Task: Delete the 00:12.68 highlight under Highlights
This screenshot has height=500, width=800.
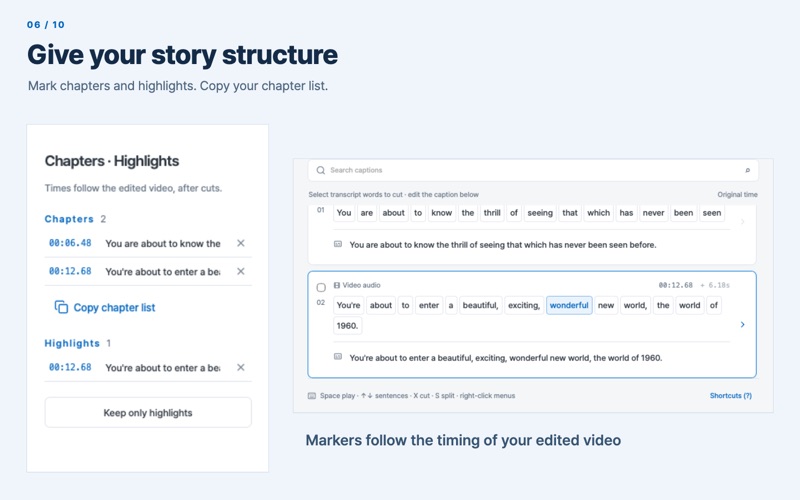Action: (x=241, y=367)
